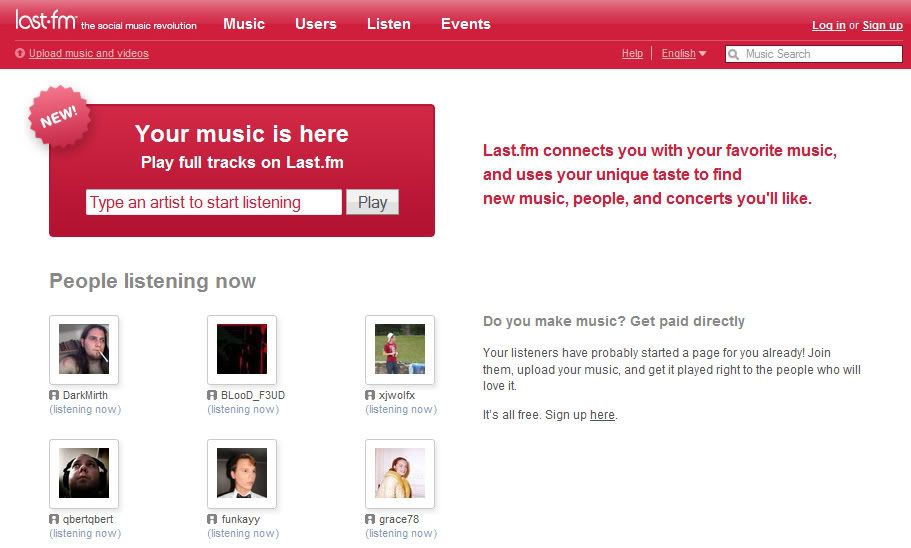Click the headphone icon beside DarkMirth
This screenshot has width=911, height=548.
pos(54,395)
